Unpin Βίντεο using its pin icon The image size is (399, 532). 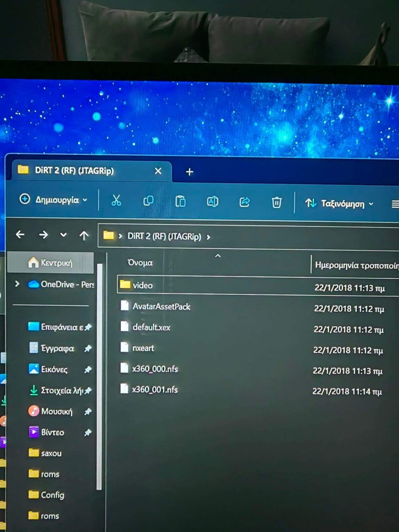coord(88,433)
